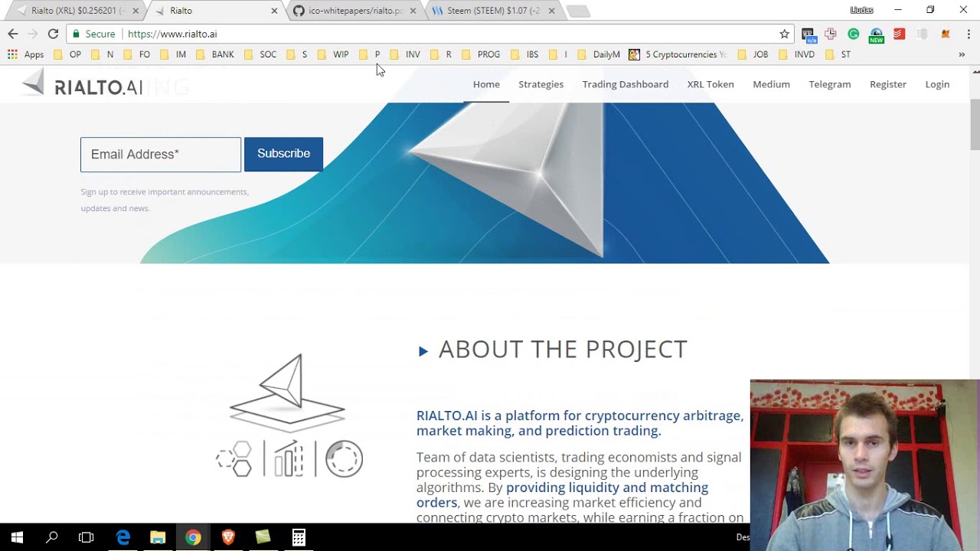
Task: Open the SOC bookmark folder
Action: point(260,54)
